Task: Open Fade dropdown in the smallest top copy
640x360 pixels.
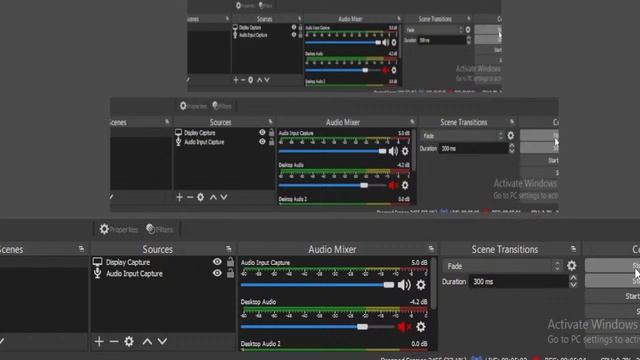Action: [x=434, y=30]
